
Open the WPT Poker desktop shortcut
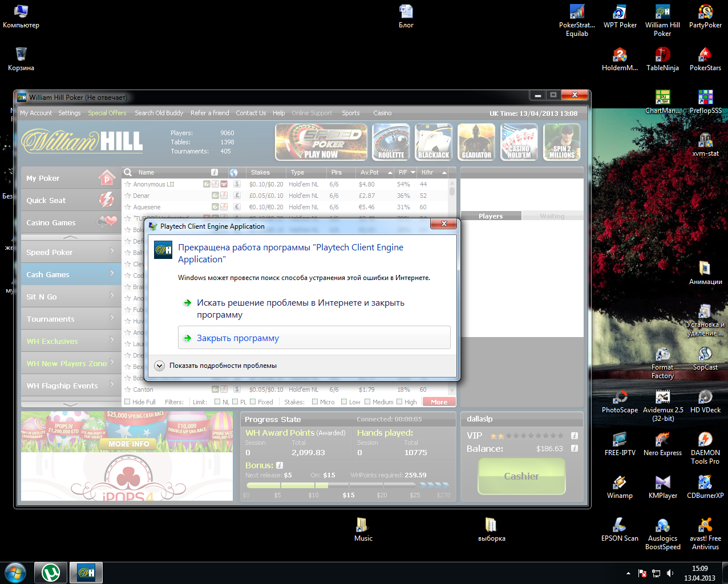tap(620, 16)
